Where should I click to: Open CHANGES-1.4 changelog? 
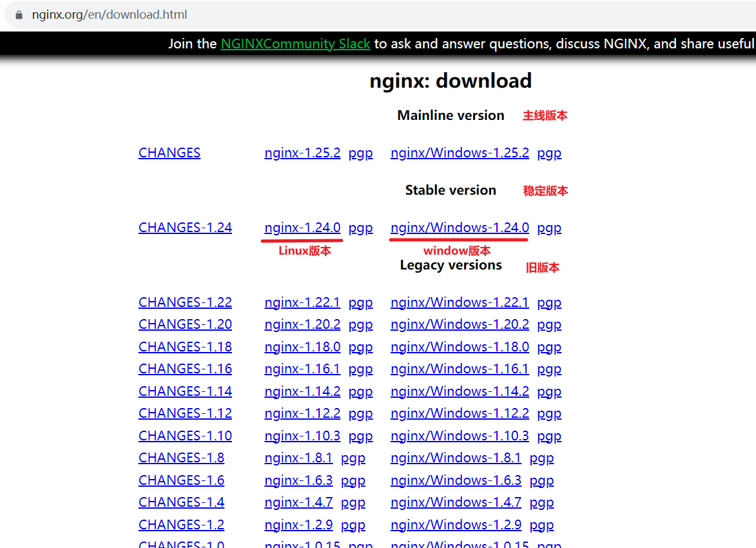tap(181, 502)
